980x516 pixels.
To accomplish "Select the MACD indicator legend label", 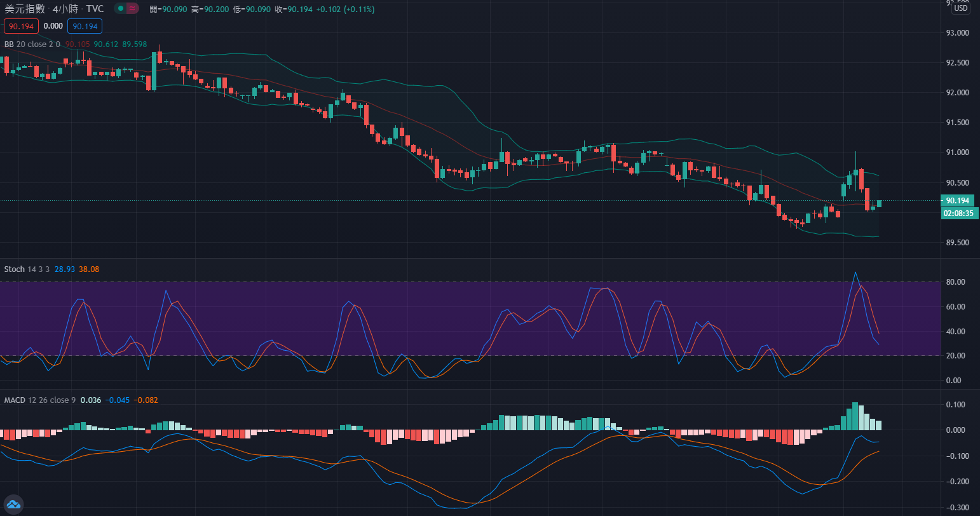I will click(15, 400).
